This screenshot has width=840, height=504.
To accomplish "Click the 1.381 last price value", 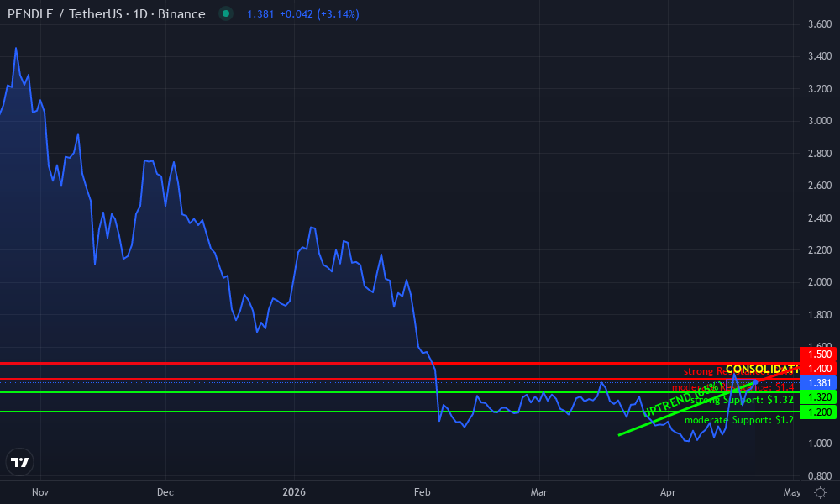I will (260, 14).
